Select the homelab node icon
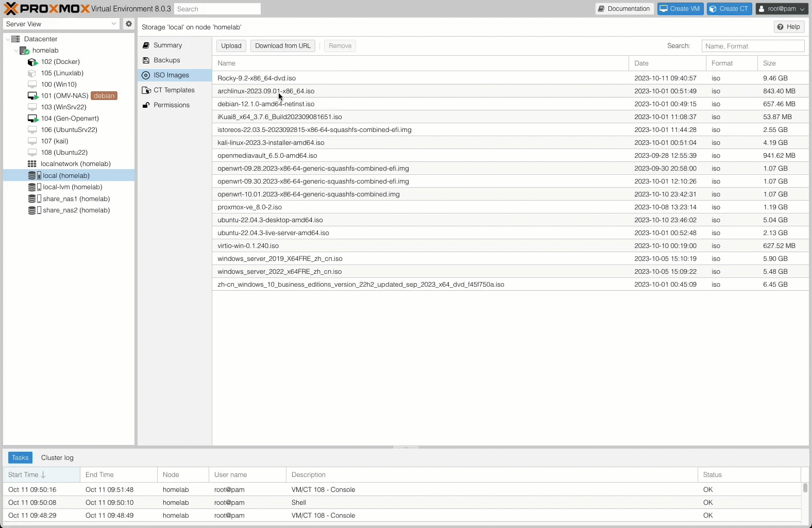812x528 pixels. 24,51
